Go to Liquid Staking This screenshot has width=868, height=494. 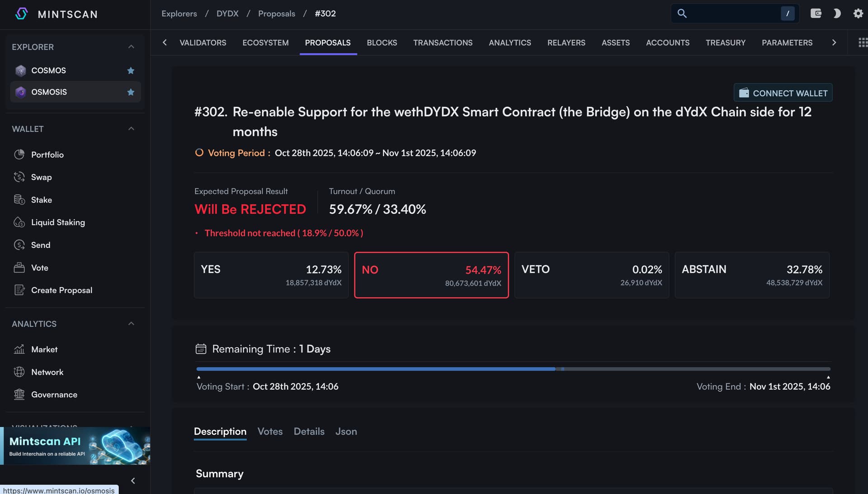tap(58, 222)
